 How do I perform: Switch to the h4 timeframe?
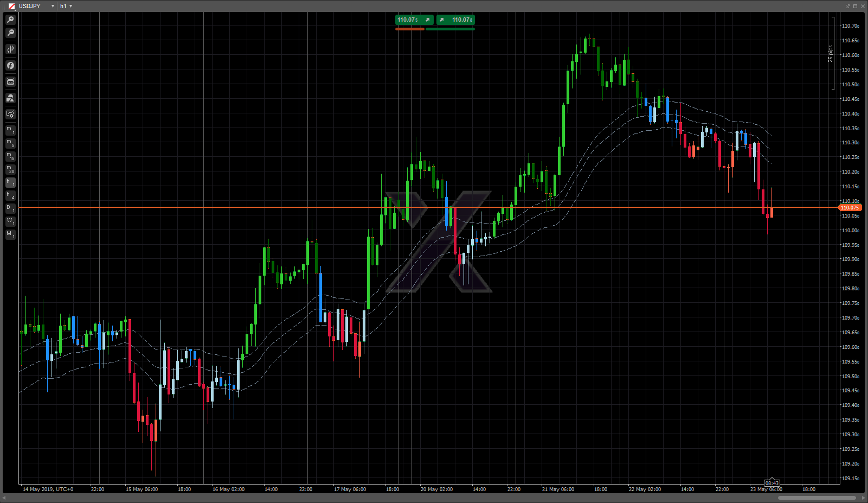pyautogui.click(x=10, y=196)
